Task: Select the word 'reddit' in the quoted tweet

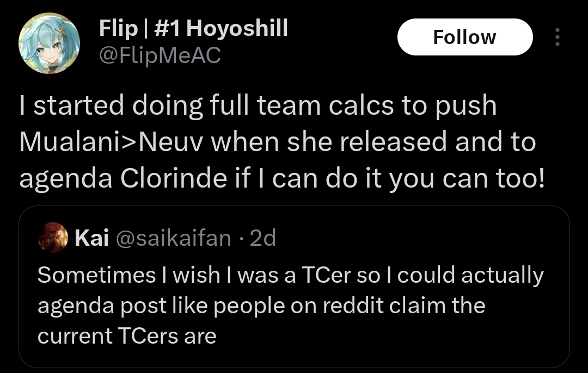Action: pos(353,306)
